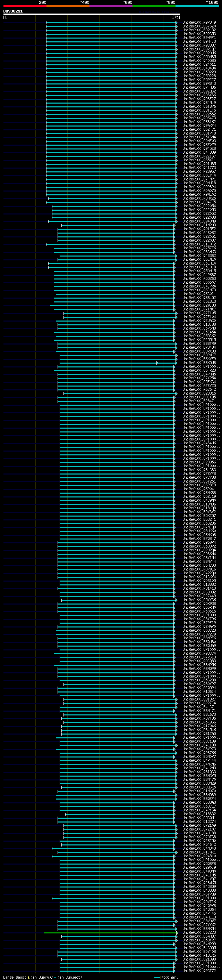Select the UniRef100_Q5ZFS1 label
The width and height of the screenshot is (222, 980).
199,129
